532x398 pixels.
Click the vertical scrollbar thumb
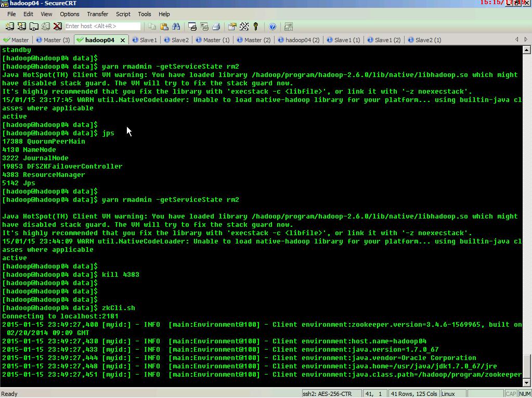point(526,366)
